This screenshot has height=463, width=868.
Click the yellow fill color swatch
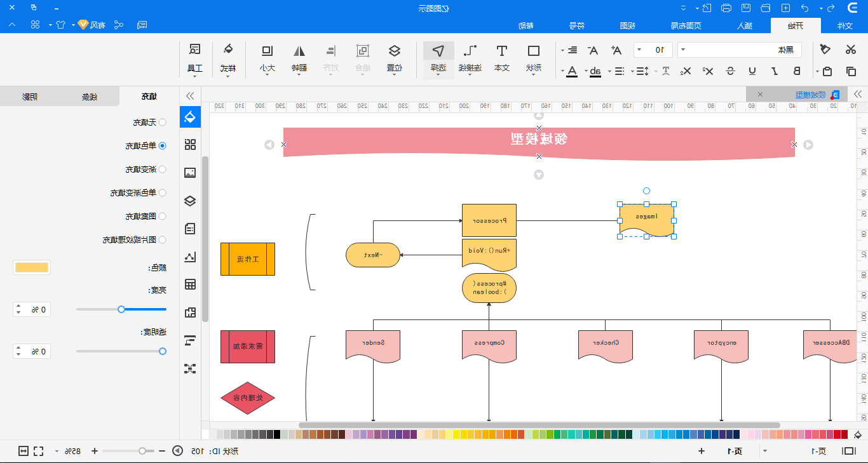pos(32,267)
